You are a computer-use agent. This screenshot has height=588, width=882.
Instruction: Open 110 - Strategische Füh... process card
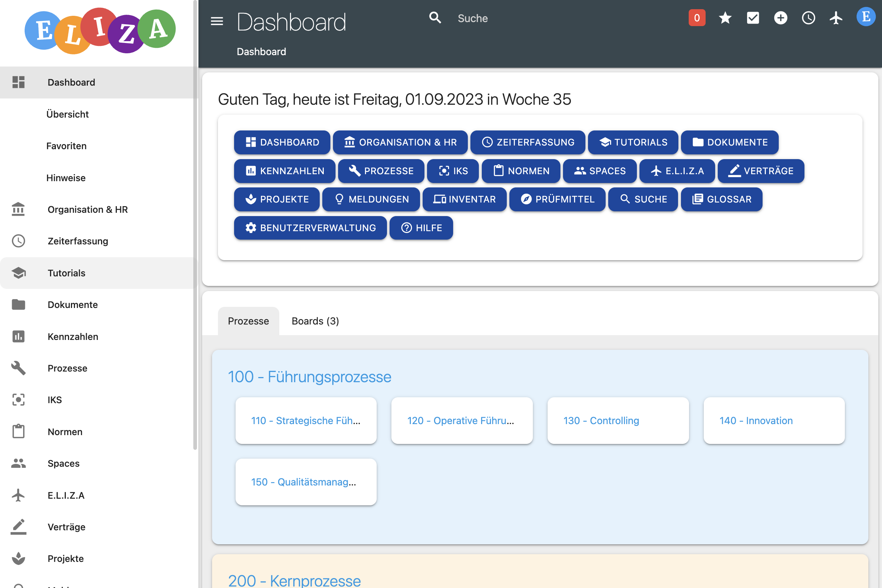point(306,421)
